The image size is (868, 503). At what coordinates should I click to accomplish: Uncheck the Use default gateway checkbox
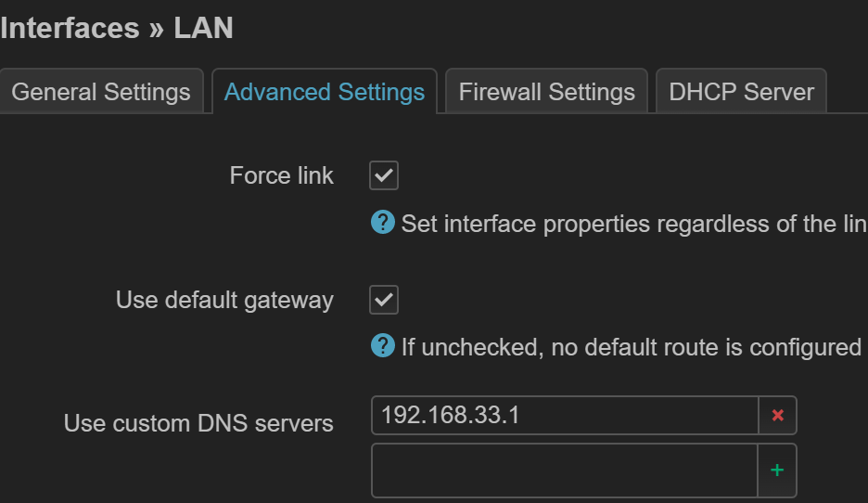coord(384,300)
